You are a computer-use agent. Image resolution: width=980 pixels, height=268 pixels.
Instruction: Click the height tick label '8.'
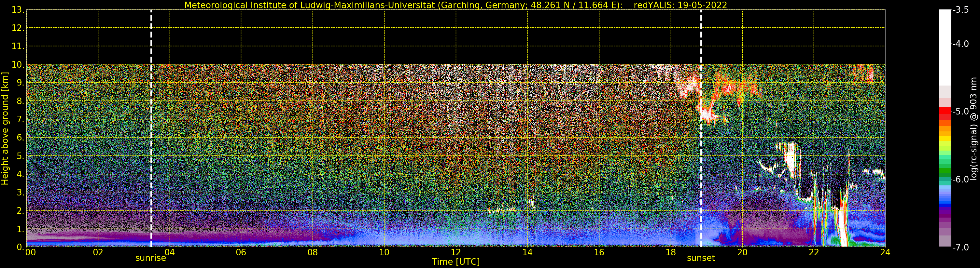point(20,101)
